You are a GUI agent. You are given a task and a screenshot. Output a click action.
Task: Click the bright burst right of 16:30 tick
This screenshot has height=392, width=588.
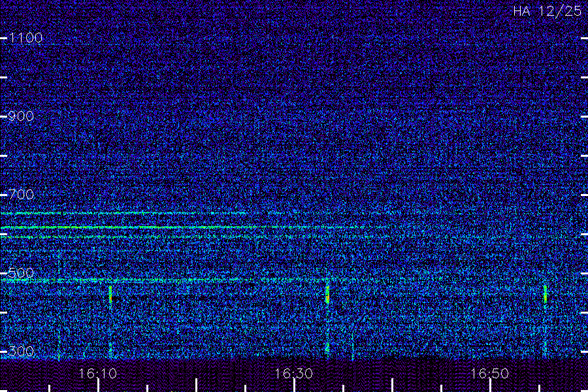click(x=327, y=295)
